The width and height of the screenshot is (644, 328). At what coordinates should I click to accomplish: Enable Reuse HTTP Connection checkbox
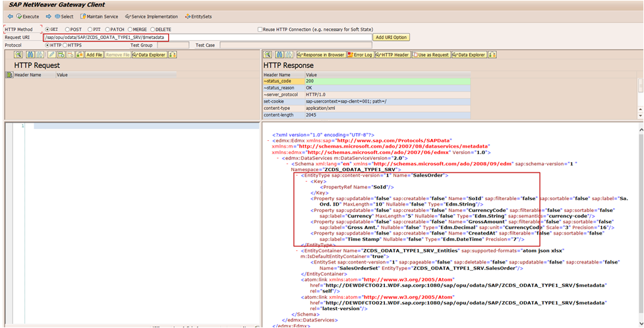click(x=260, y=30)
